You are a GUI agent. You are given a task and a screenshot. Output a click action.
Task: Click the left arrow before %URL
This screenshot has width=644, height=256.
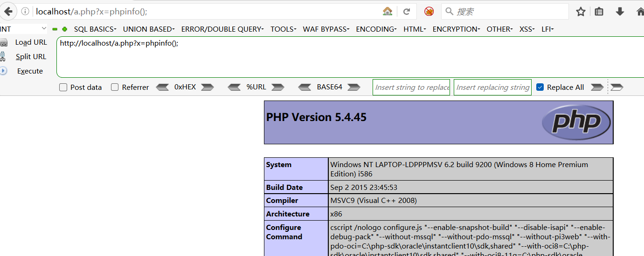click(x=235, y=88)
